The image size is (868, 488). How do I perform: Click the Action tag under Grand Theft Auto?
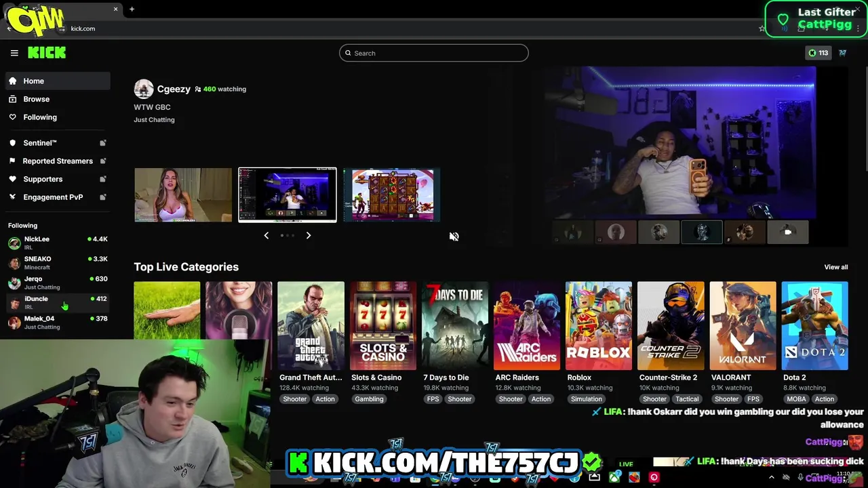325,399
